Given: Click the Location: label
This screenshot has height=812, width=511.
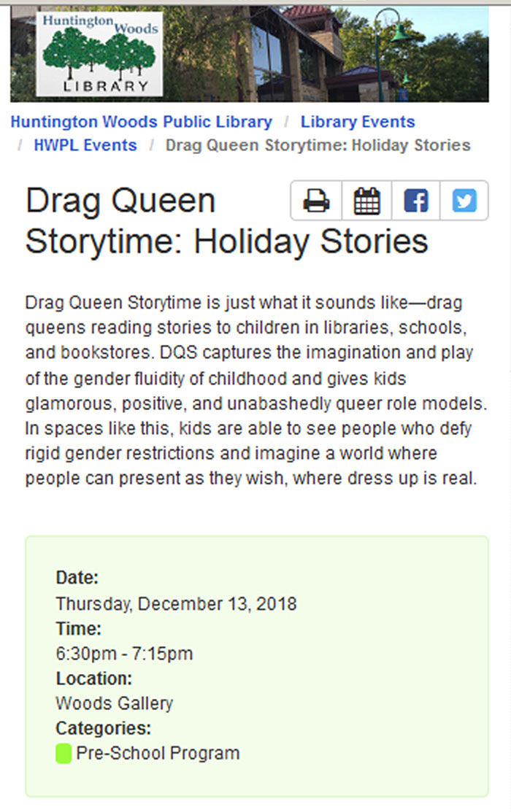Looking at the screenshot, I should click(93, 678).
